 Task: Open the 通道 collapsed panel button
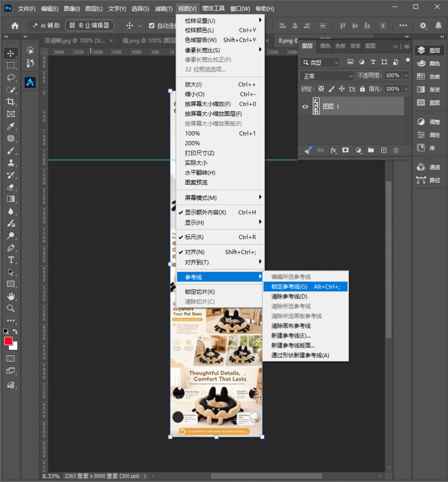pos(430,167)
